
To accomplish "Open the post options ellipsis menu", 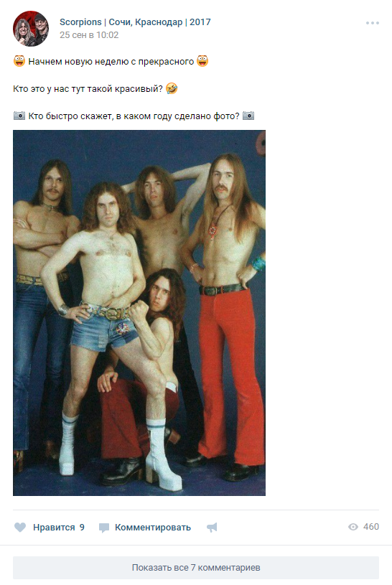I will (372, 23).
